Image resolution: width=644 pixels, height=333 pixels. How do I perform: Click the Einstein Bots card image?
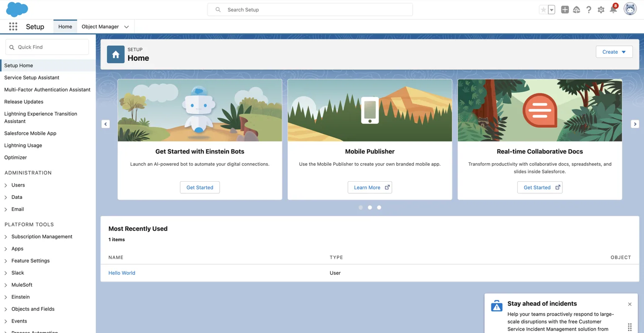[x=200, y=110]
